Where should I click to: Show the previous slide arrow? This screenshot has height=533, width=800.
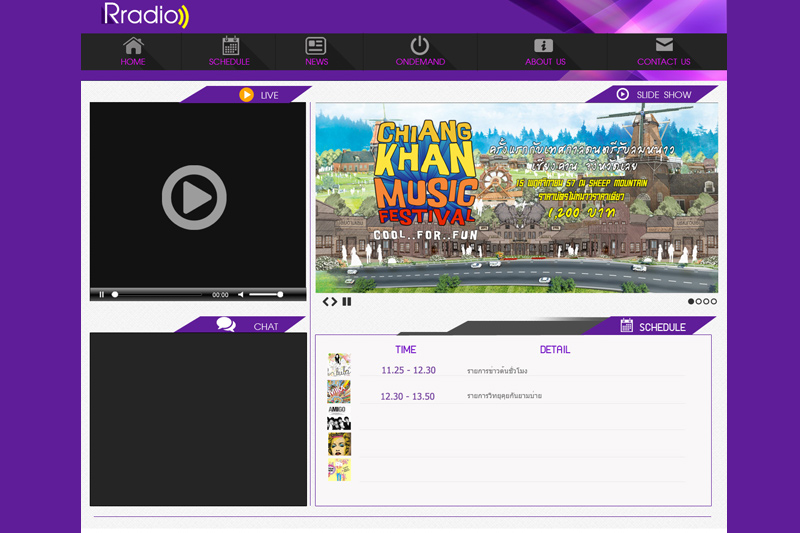(326, 302)
